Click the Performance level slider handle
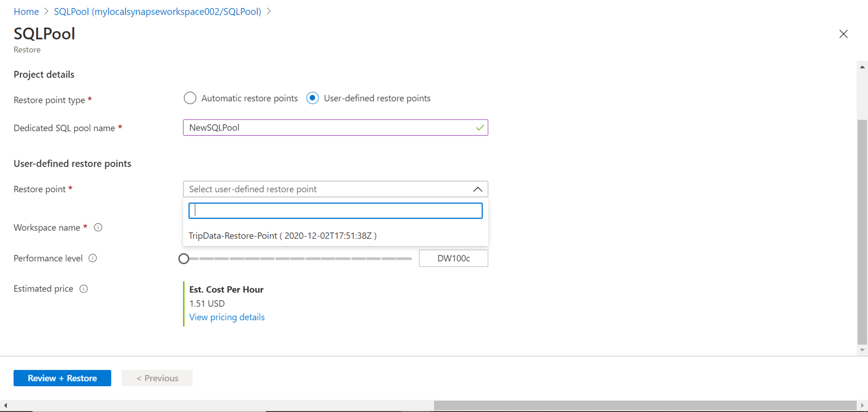This screenshot has height=412, width=868. point(184,259)
